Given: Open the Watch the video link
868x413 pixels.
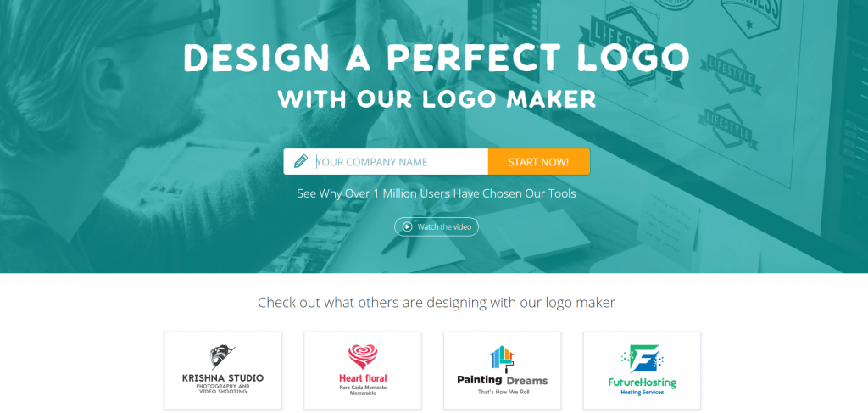Looking at the screenshot, I should (437, 226).
